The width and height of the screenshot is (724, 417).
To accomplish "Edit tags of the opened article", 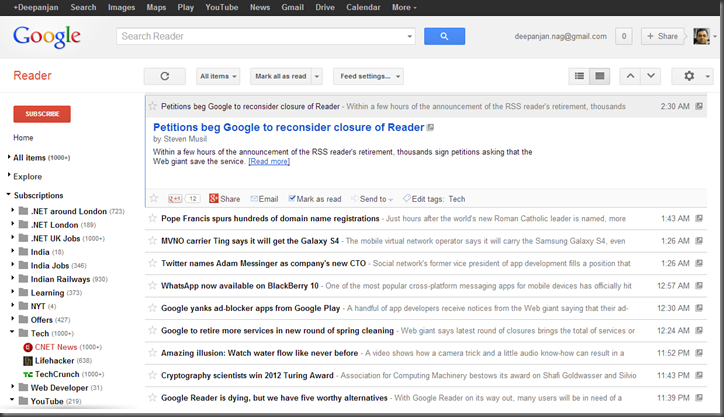I will click(422, 199).
